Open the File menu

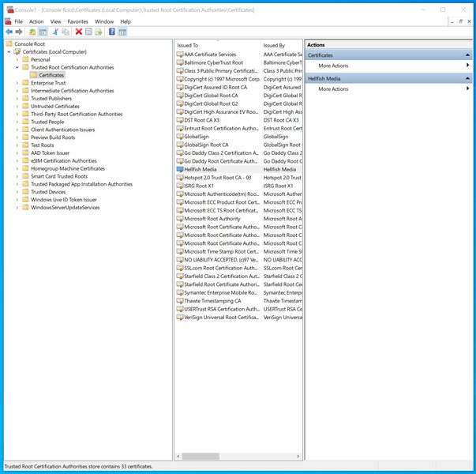(18, 21)
